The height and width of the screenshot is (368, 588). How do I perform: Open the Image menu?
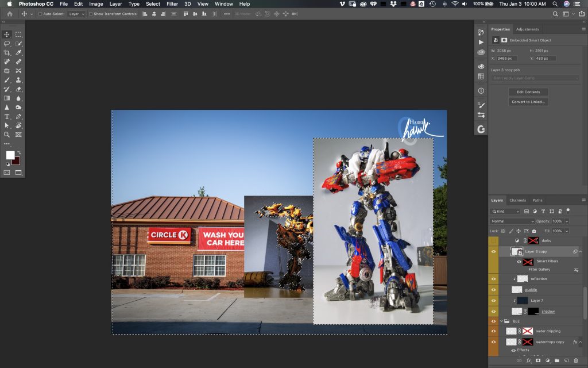[96, 4]
